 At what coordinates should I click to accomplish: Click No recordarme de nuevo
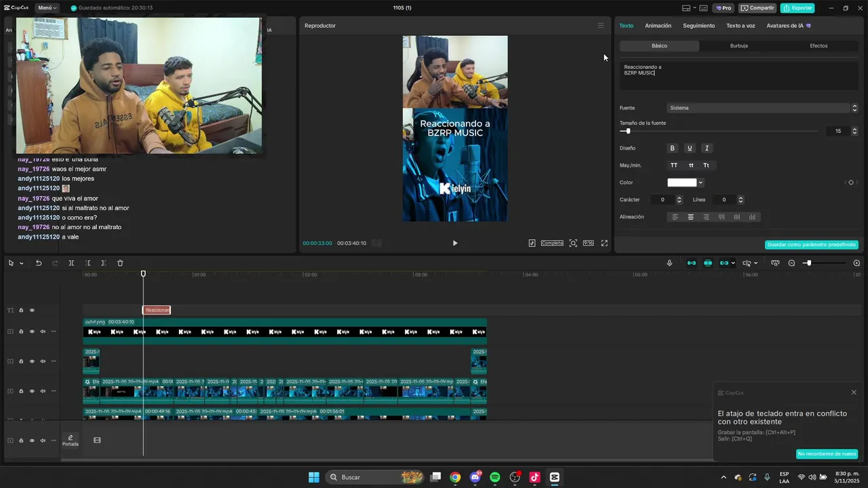[827, 454]
